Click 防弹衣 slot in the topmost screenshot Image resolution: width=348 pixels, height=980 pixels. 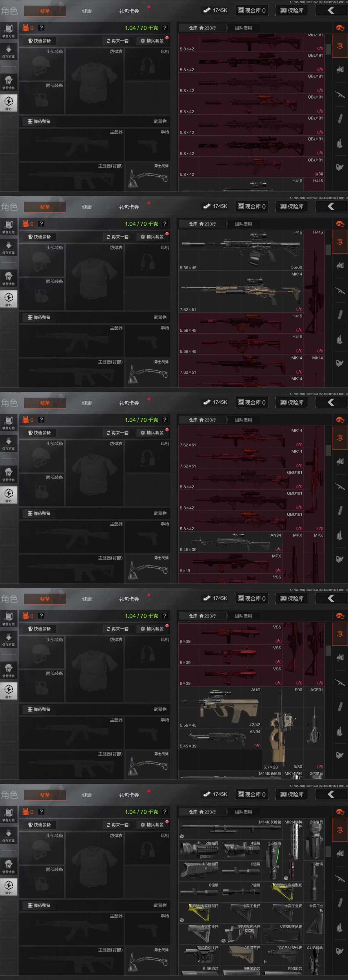point(94,81)
